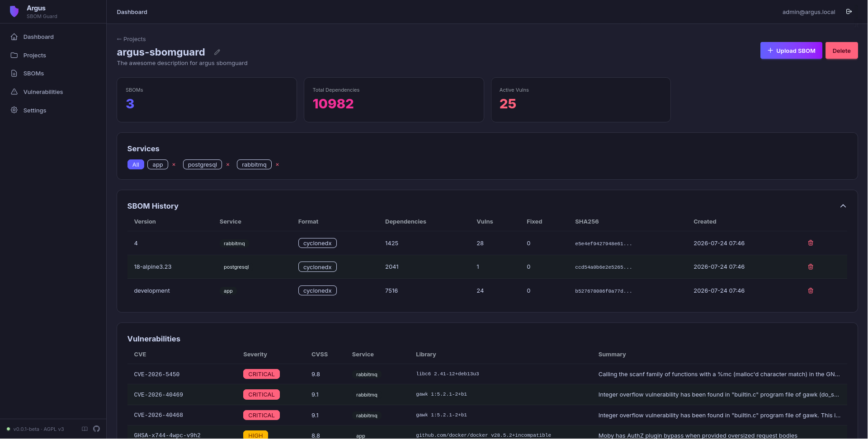Click the Vulnerabilities warning triangle icon

tap(14, 92)
